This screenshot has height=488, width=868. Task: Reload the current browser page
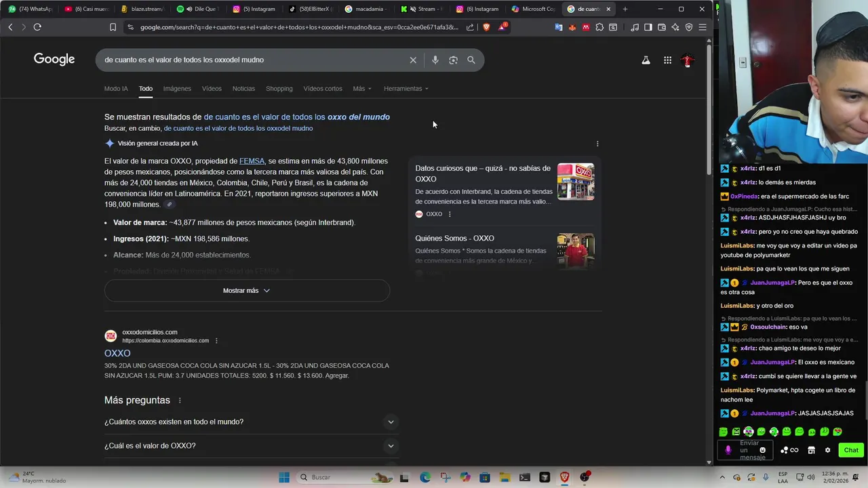click(37, 27)
